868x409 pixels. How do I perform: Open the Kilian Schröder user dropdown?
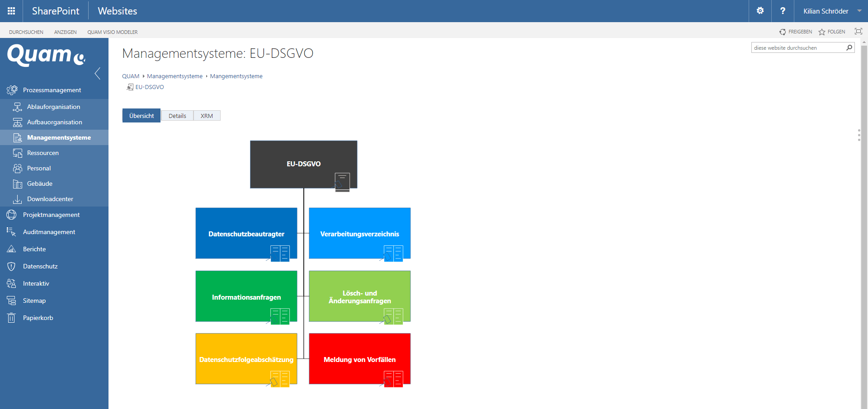click(831, 11)
